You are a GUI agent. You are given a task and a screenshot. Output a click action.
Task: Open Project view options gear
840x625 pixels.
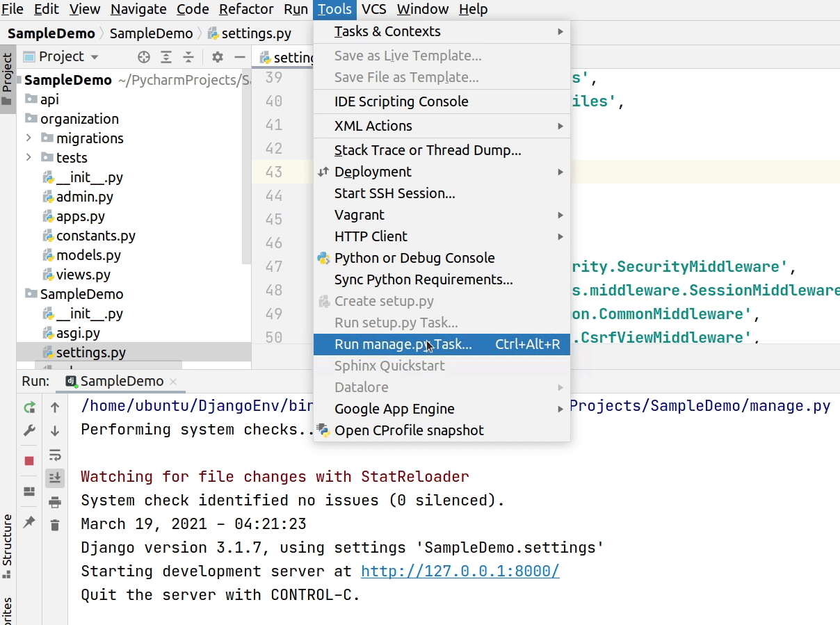pos(217,56)
